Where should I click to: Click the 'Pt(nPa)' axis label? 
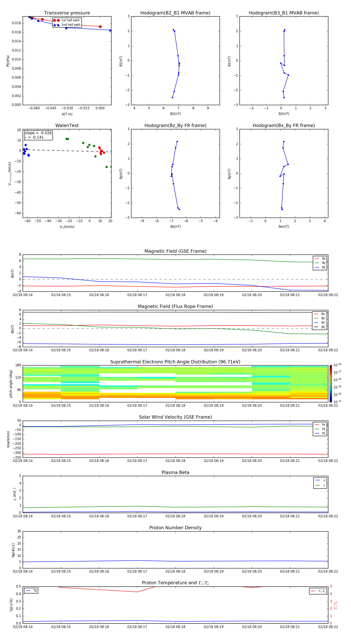point(8,61)
